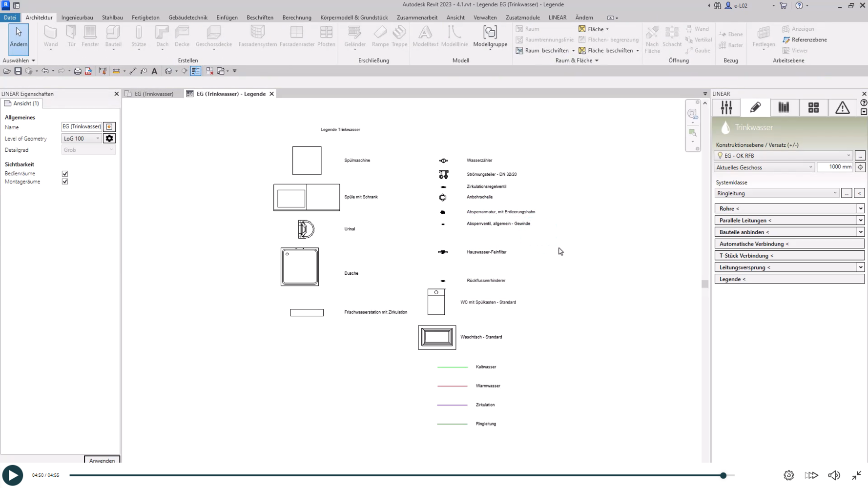The image size is (868, 488).
Task: Select the Treppe stair tool
Action: point(399,37)
